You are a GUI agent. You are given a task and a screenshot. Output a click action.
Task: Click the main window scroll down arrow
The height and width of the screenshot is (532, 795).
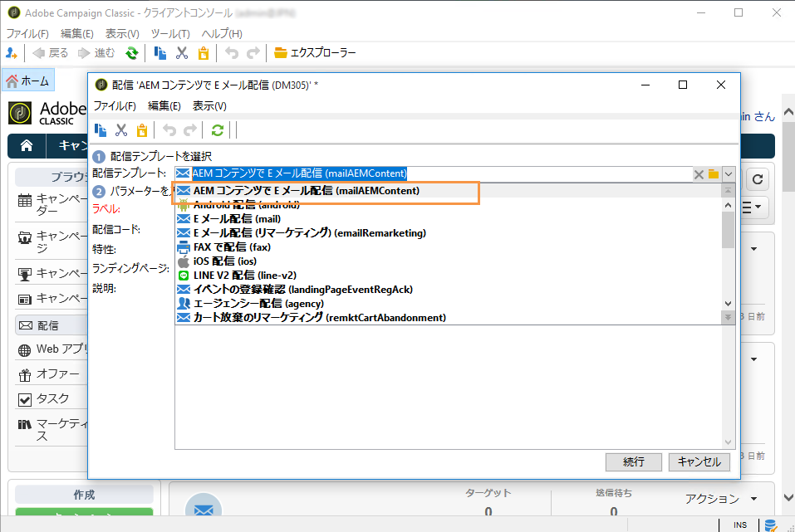tap(788, 497)
